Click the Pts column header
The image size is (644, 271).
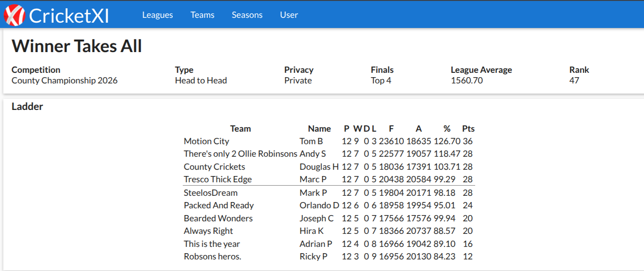468,129
